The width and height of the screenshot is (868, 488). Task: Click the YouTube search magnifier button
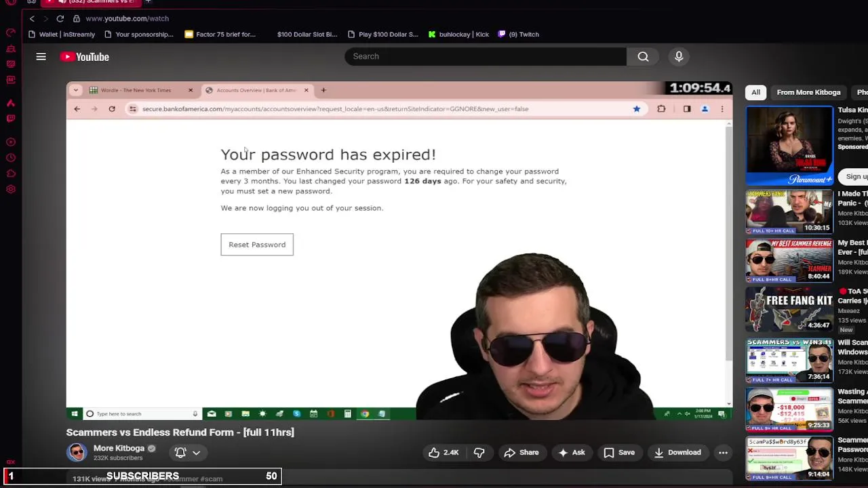(x=643, y=56)
